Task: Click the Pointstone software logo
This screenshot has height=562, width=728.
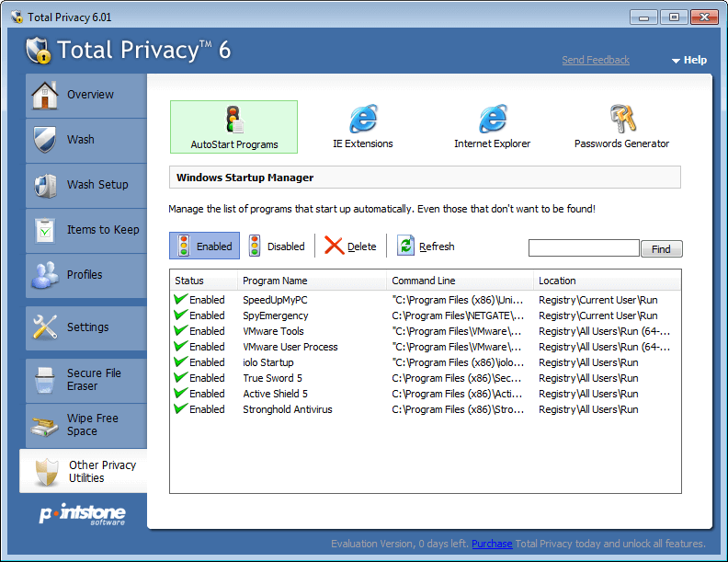Action: click(x=82, y=514)
